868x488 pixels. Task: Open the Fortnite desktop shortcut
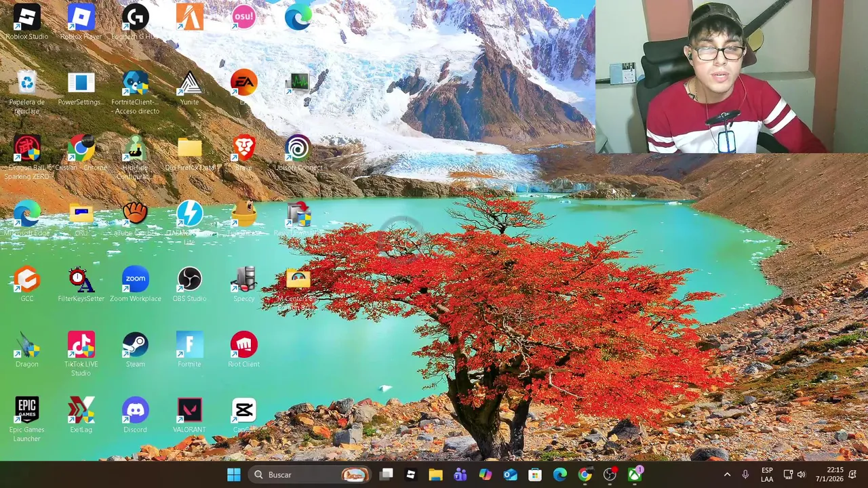[189, 346]
